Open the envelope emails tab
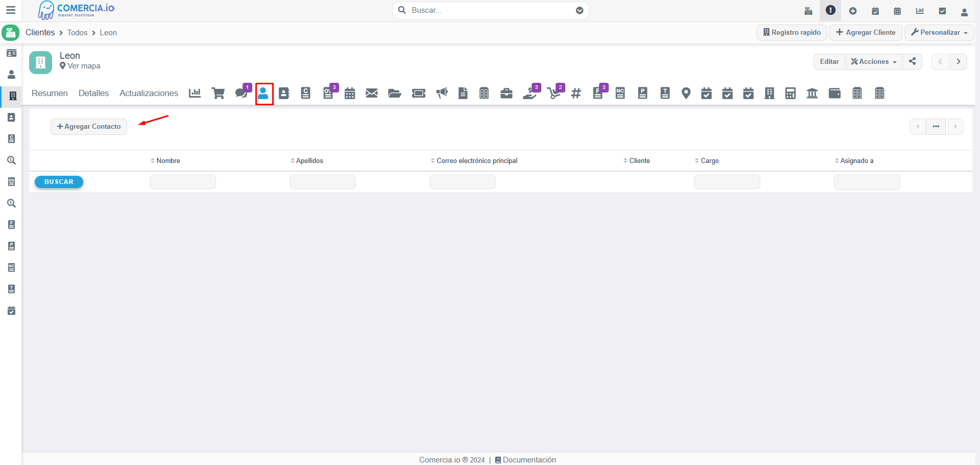Viewport: 980px width, 465px height. tap(372, 93)
